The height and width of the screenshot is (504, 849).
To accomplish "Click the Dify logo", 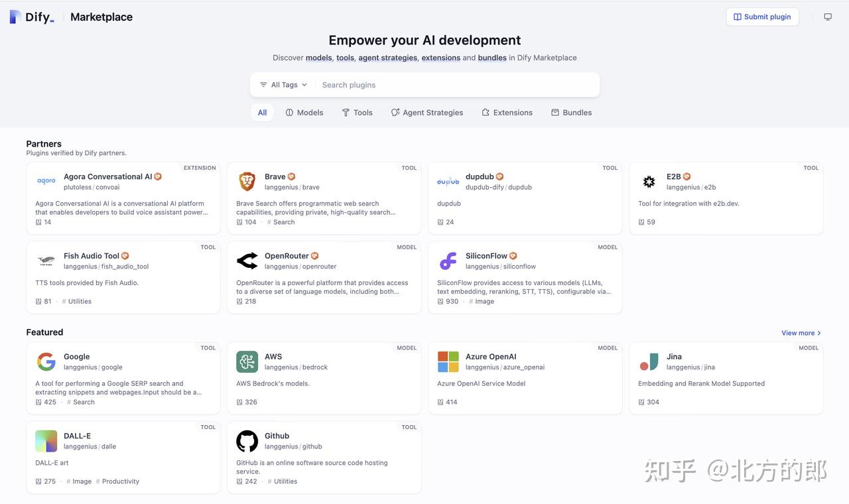I will click(x=32, y=17).
